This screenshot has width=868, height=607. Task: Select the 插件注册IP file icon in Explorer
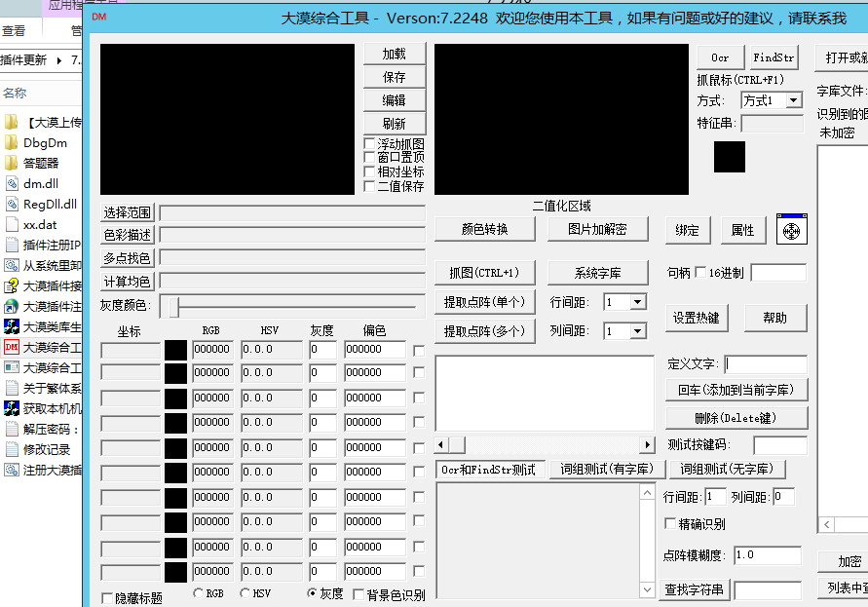(11, 245)
